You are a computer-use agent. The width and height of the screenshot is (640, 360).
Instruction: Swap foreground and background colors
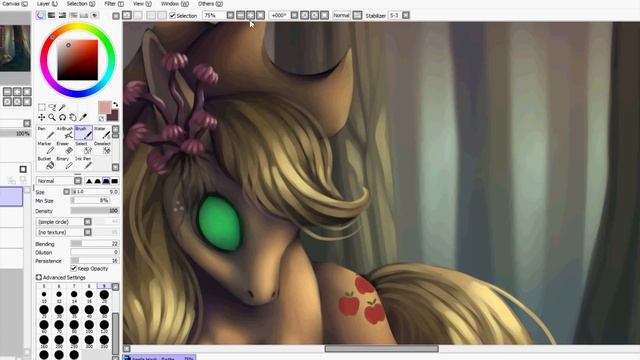[115, 104]
